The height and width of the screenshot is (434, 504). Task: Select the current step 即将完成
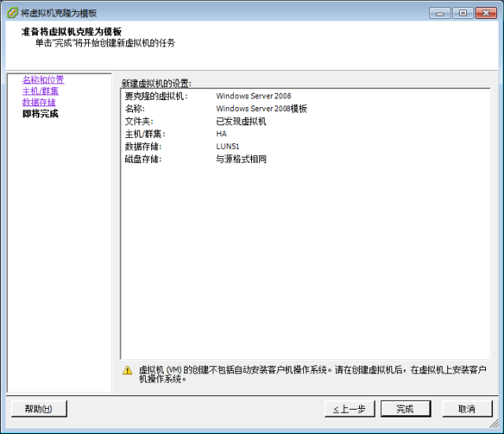click(40, 113)
